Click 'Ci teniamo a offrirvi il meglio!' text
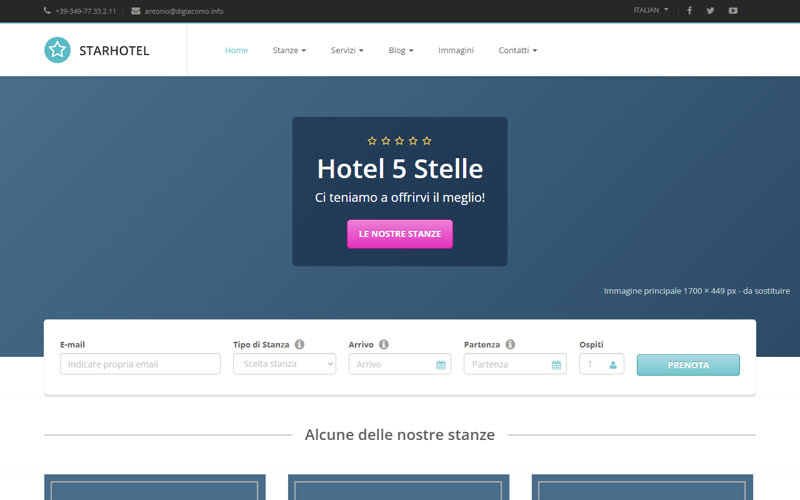800x500 pixels. click(x=400, y=197)
